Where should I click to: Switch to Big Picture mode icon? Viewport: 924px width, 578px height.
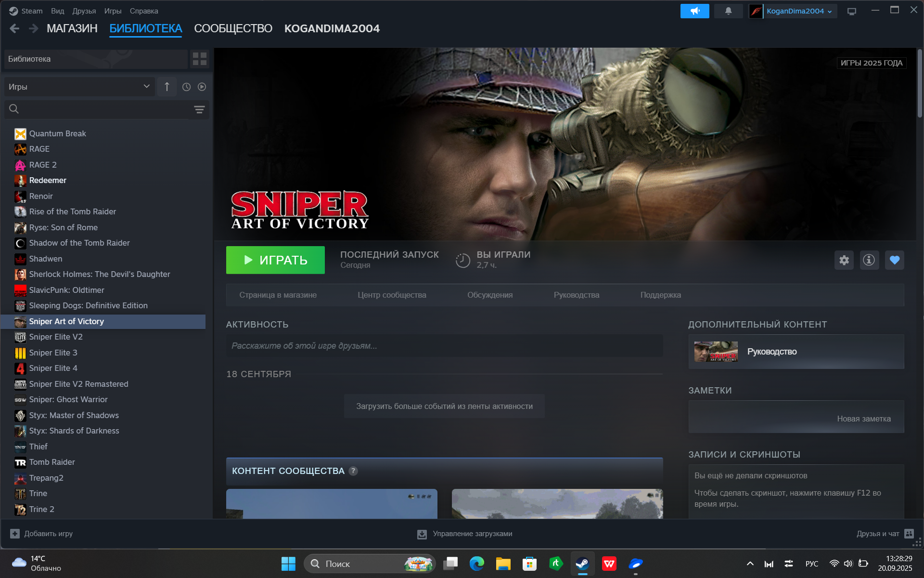click(x=851, y=12)
